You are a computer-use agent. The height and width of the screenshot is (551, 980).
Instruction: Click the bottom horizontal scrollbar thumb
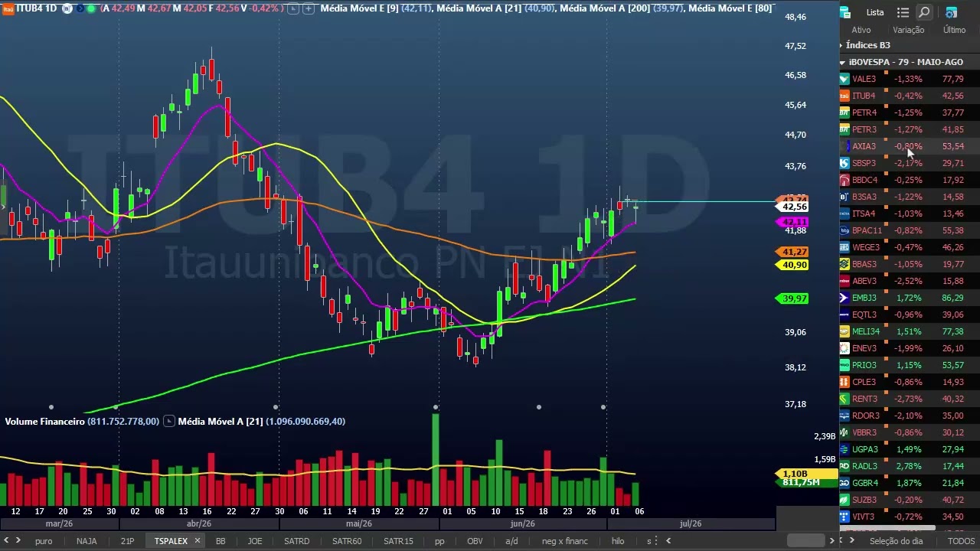pos(805,541)
